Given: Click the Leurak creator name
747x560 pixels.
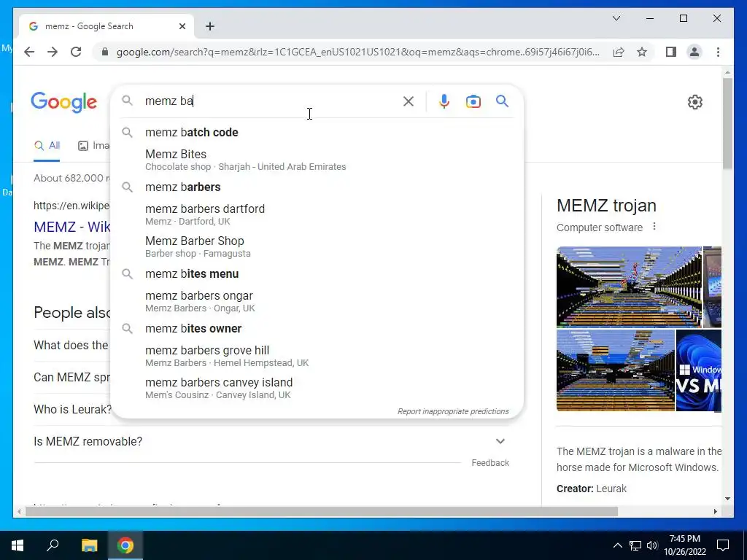Looking at the screenshot, I should pos(611,489).
